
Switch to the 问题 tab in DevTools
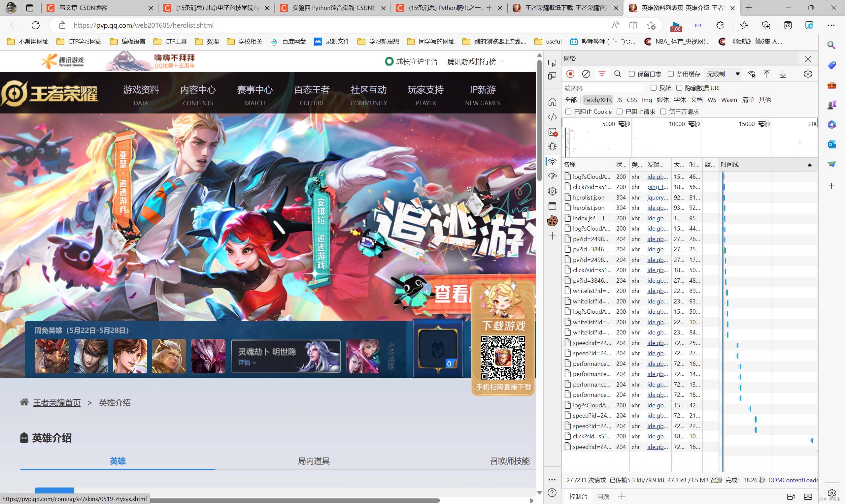pyautogui.click(x=603, y=496)
